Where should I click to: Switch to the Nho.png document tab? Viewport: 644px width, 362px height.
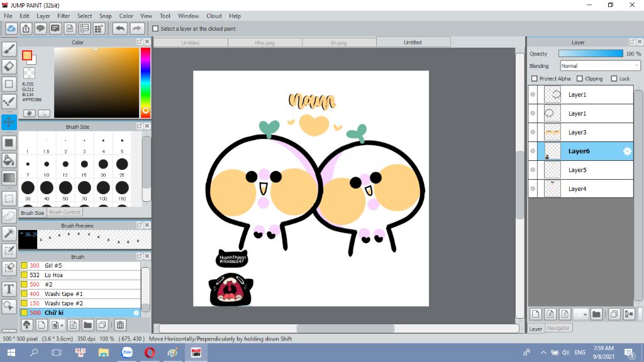[265, 43]
